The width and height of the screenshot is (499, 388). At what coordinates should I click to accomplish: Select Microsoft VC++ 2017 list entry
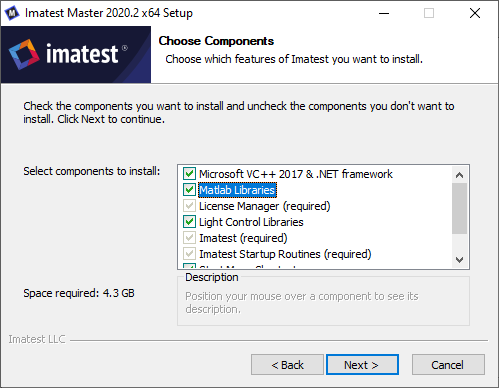pos(296,174)
